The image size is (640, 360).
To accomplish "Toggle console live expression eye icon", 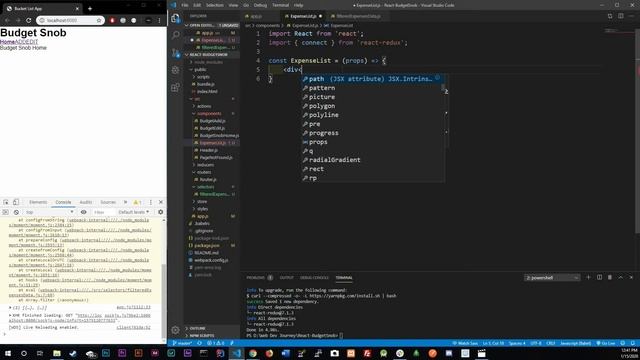I will 84,212.
